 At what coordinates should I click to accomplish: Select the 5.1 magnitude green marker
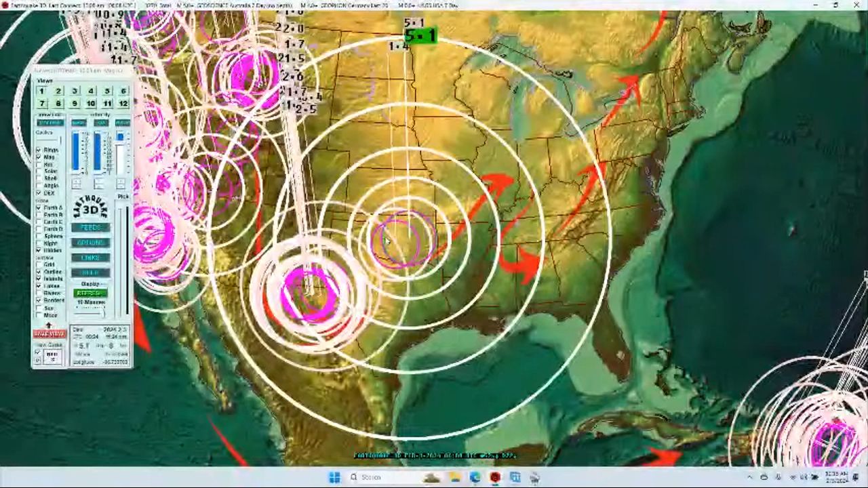[420, 36]
